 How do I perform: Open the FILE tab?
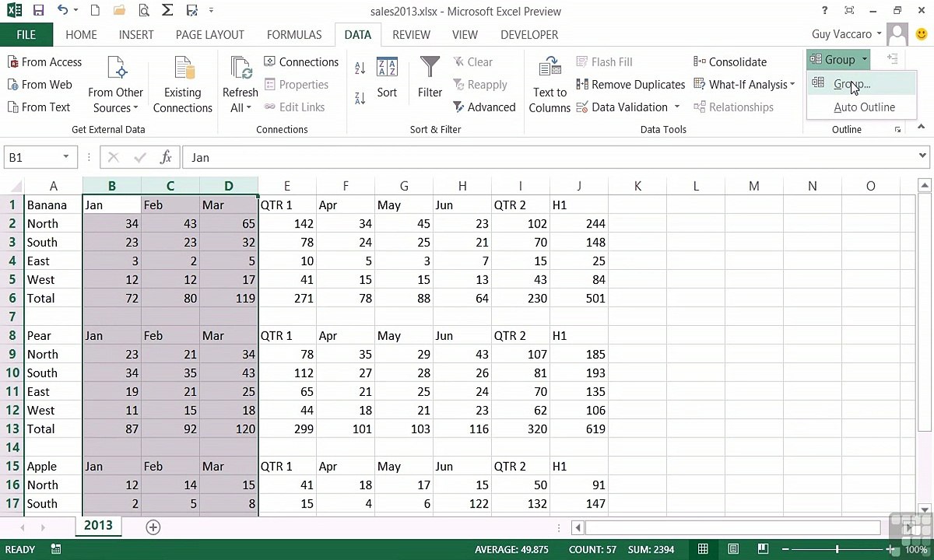point(26,35)
